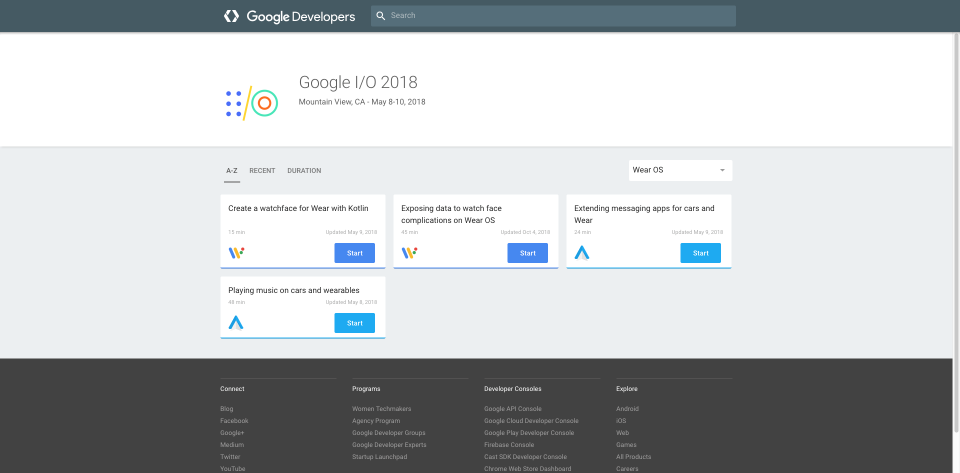Open Google API Console link
Viewport: 960px width, 473px height.
coord(512,409)
